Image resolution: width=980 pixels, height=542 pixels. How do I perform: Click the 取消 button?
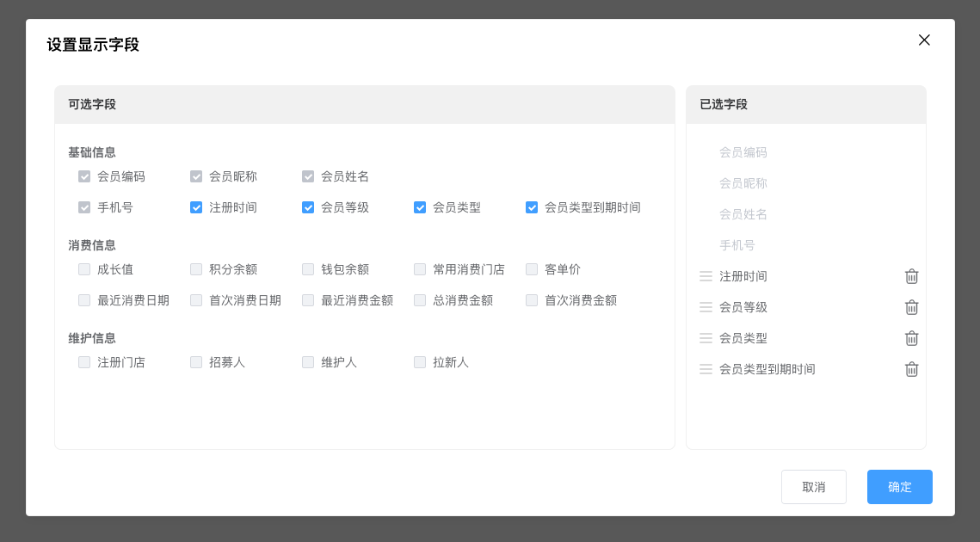[x=814, y=487]
